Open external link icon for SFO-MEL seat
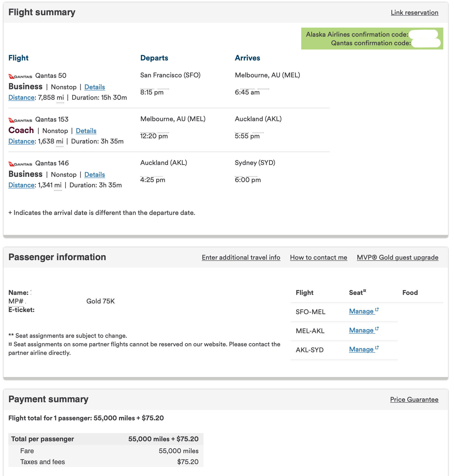 click(x=377, y=310)
